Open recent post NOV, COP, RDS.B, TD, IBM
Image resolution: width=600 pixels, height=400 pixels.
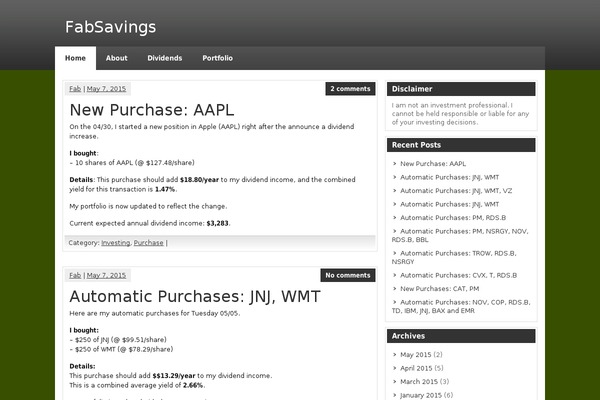461,306
